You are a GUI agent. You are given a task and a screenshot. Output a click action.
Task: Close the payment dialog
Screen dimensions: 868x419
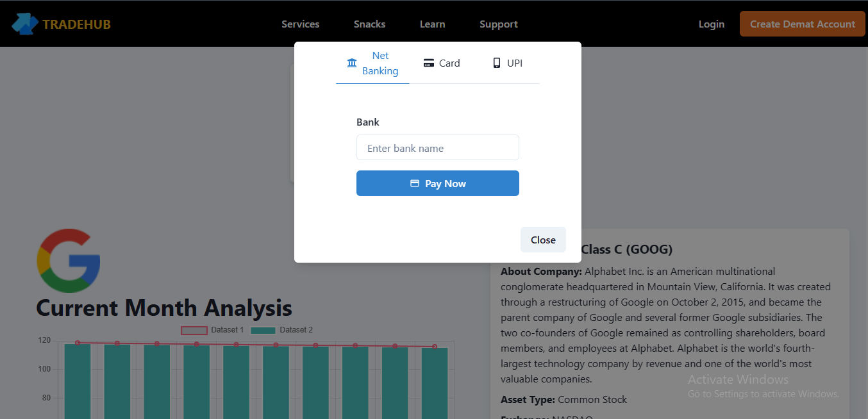click(x=543, y=240)
